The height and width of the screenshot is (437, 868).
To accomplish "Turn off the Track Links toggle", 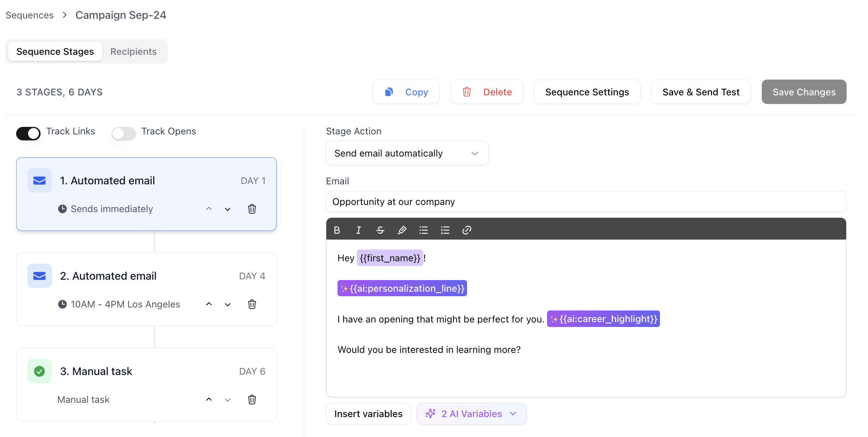I will (28, 133).
